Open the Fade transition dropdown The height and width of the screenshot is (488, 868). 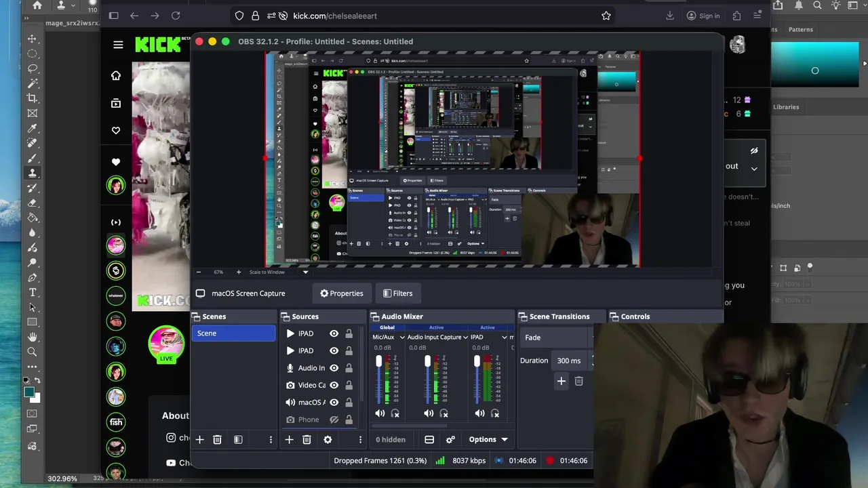coord(557,338)
